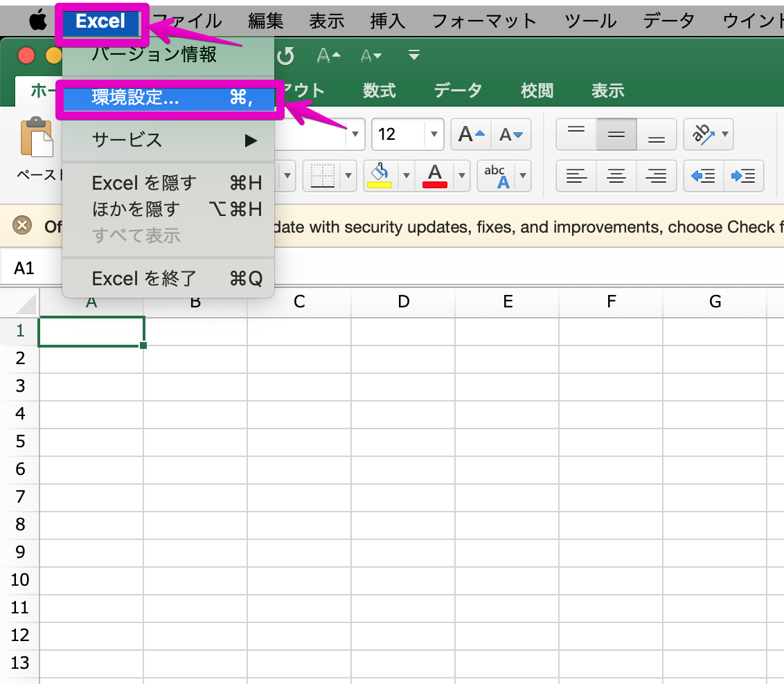Open the borders dropdown arrow
This screenshot has height=684, width=784.
(348, 175)
